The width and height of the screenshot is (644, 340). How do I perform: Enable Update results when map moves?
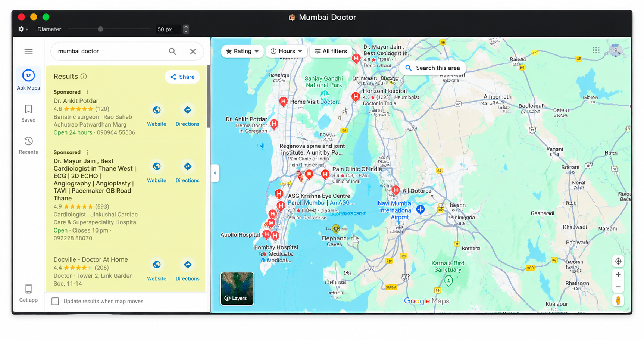tap(55, 301)
